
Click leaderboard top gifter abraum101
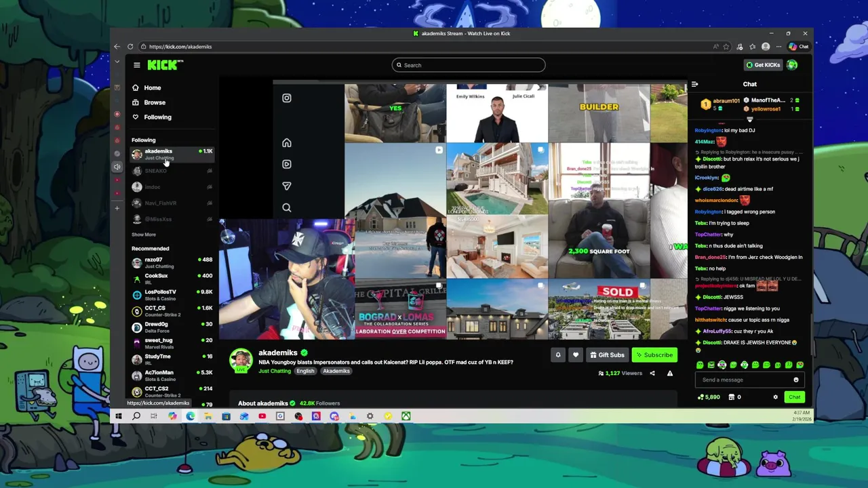(719, 103)
